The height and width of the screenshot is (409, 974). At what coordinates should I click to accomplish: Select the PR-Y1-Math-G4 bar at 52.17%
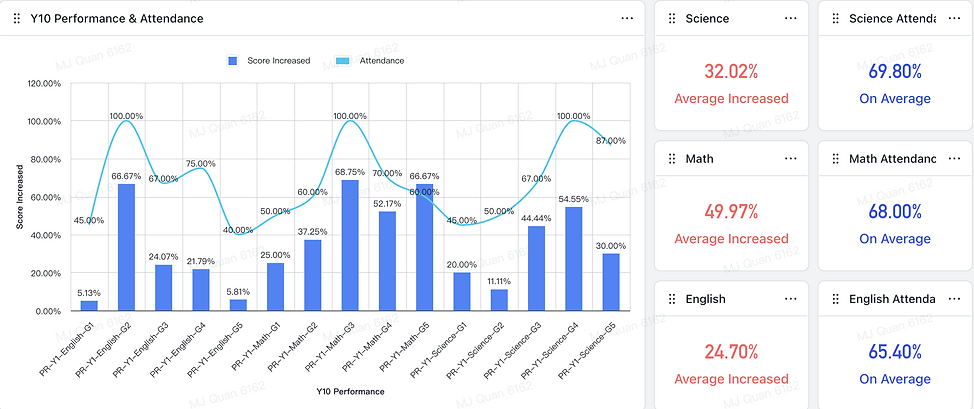point(388,261)
